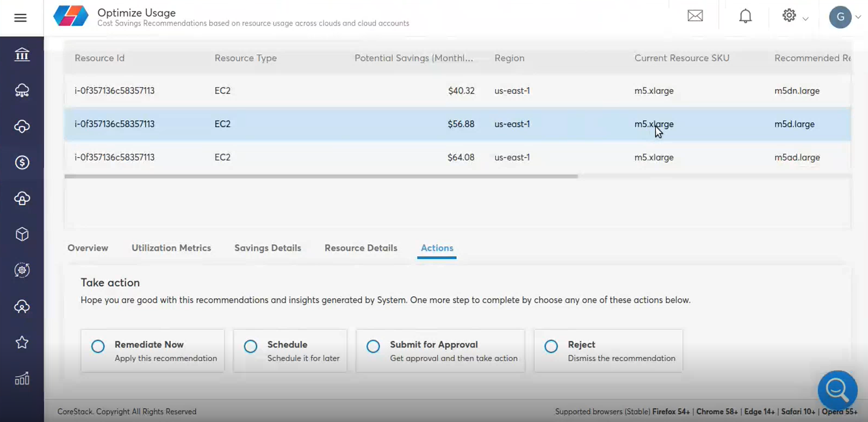Sort by Resource Type column header
The width and height of the screenshot is (868, 422).
coord(246,58)
